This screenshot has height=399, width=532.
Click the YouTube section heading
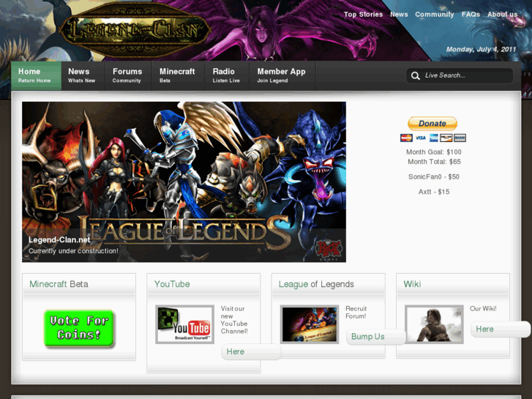coord(172,284)
